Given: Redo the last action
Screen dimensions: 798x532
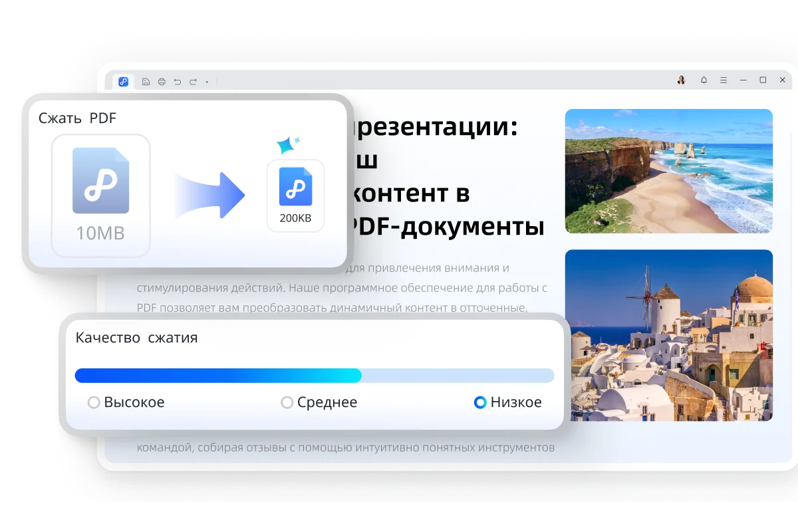Looking at the screenshot, I should [193, 81].
